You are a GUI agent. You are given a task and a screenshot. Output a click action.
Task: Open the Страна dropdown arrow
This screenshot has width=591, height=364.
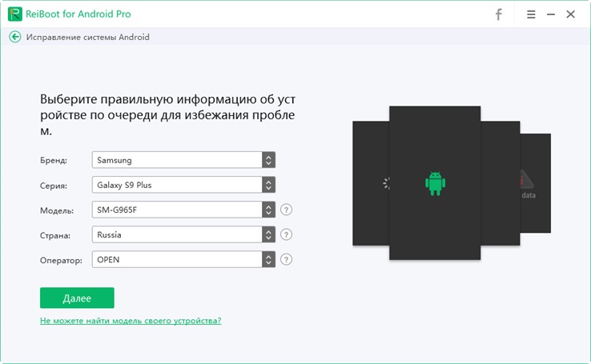tap(268, 234)
